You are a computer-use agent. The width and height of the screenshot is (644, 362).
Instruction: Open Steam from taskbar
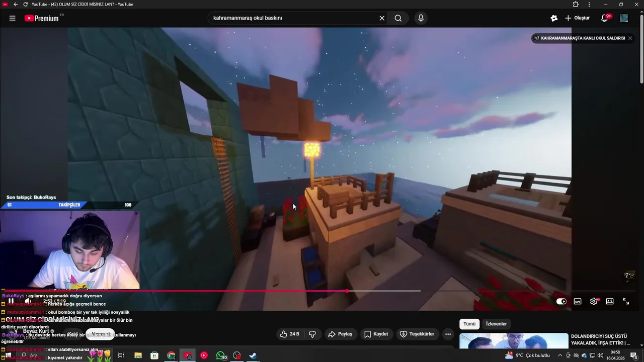253,355
